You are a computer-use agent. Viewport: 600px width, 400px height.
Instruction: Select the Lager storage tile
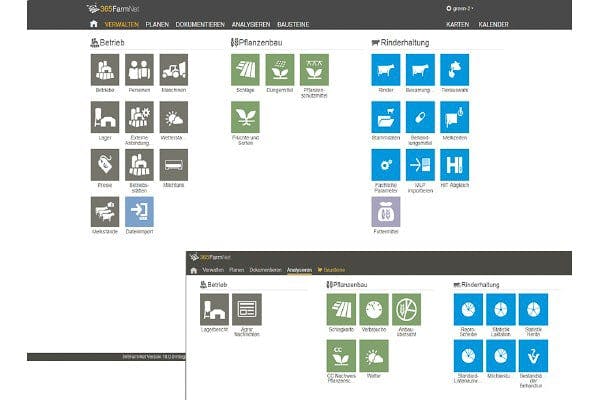[105, 117]
